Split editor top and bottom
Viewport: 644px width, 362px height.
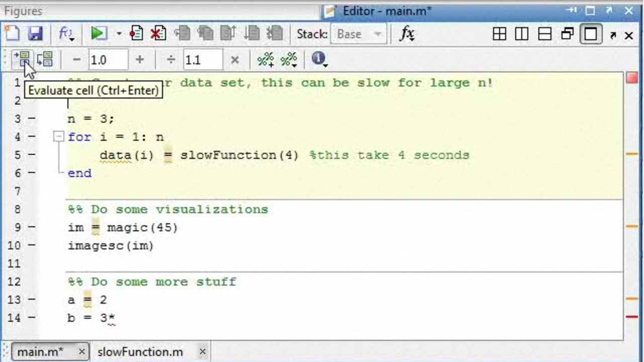[545, 34]
